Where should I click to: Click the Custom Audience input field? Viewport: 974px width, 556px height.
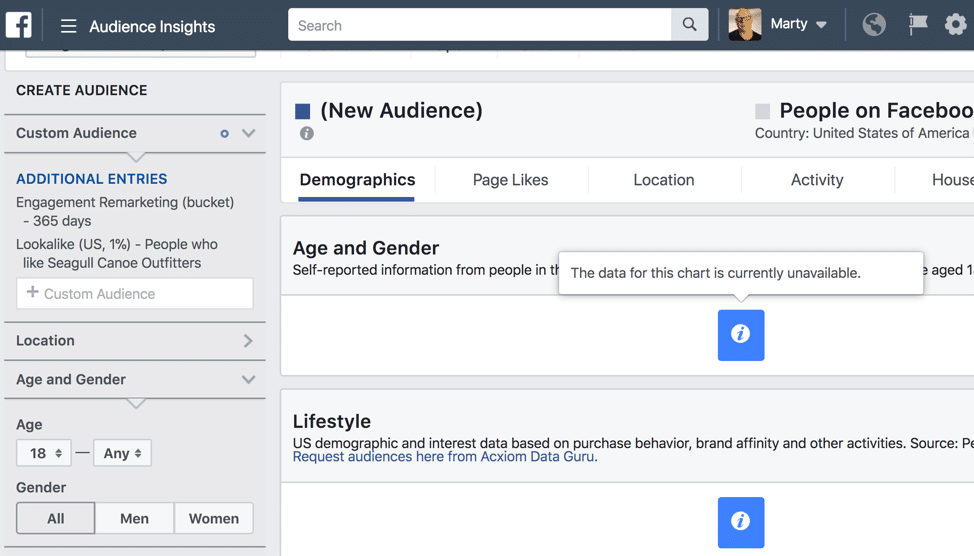[135, 293]
